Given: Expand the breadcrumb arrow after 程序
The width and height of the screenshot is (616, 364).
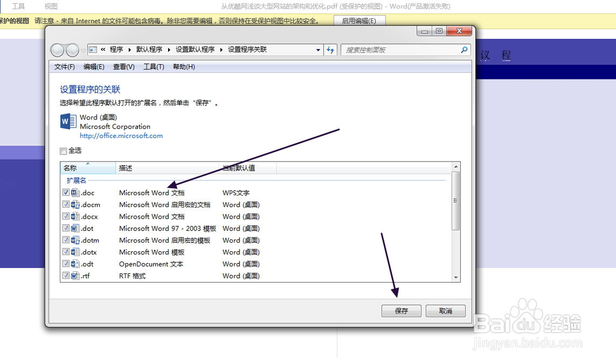Looking at the screenshot, I should click(129, 50).
